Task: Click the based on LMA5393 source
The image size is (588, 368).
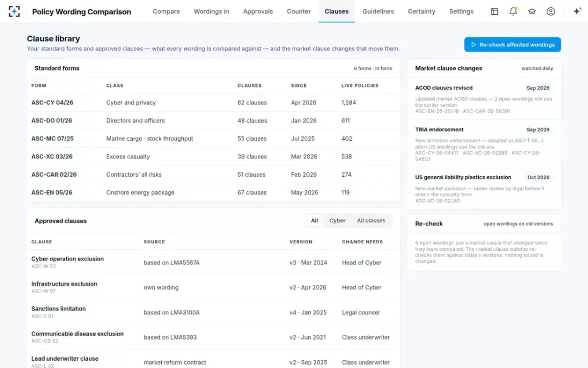Action: pyautogui.click(x=170, y=338)
